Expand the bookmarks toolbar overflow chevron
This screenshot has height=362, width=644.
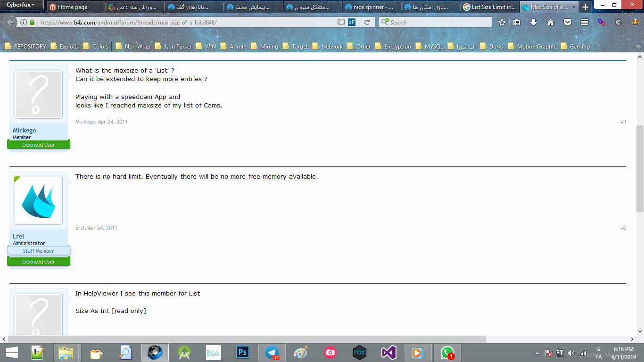coord(638,47)
